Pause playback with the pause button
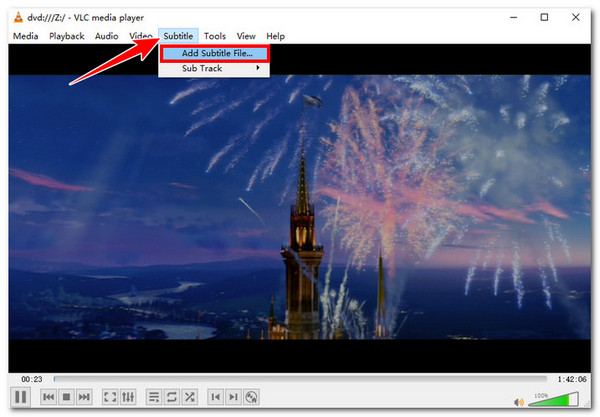600x417 pixels. (x=20, y=397)
